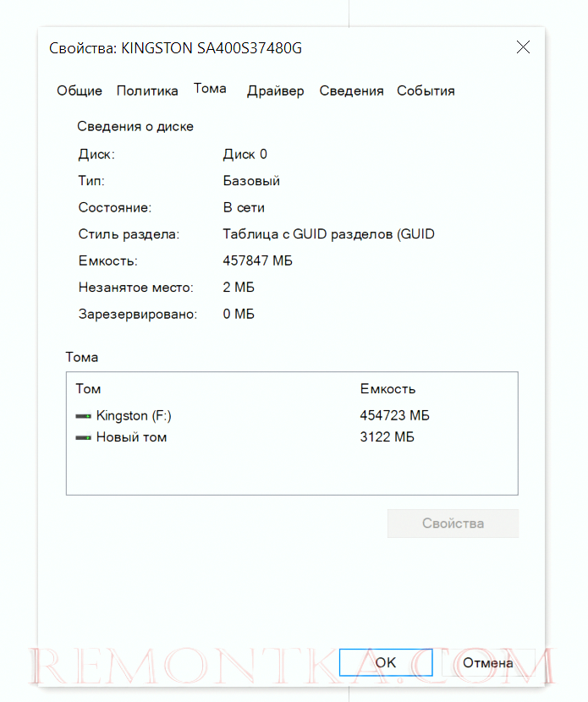Image resolution: width=588 pixels, height=702 pixels.
Task: Click the Kingston (F:) drive icon
Action: (x=83, y=416)
